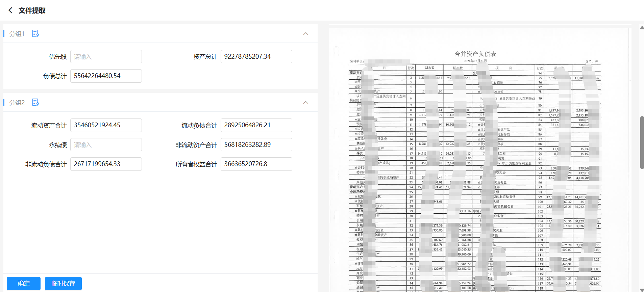
Task: Click the 负债总计 value field
Action: 106,76
